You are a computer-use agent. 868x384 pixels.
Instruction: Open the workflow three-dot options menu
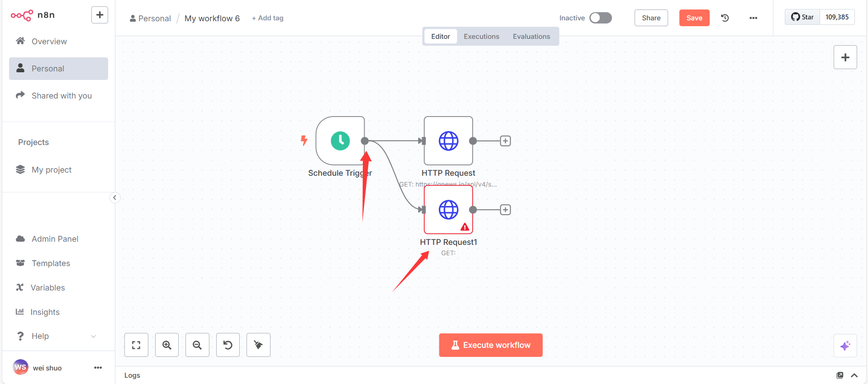753,18
